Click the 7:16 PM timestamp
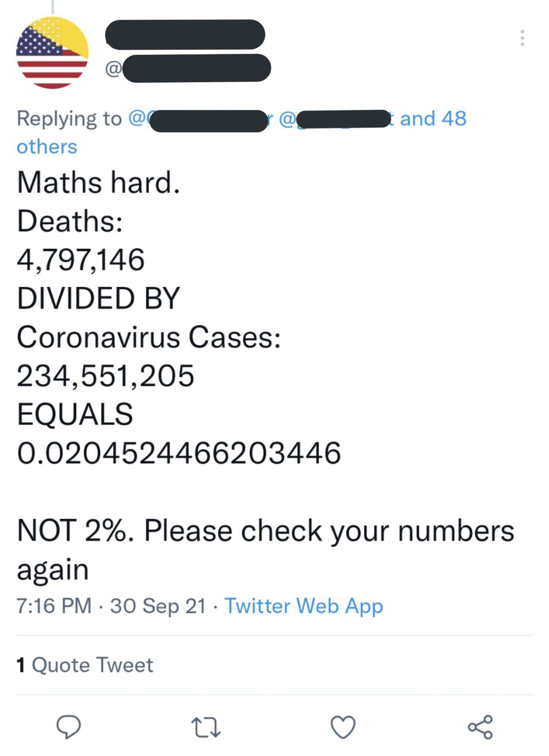Viewport: 549px width, 756px height. click(54, 606)
